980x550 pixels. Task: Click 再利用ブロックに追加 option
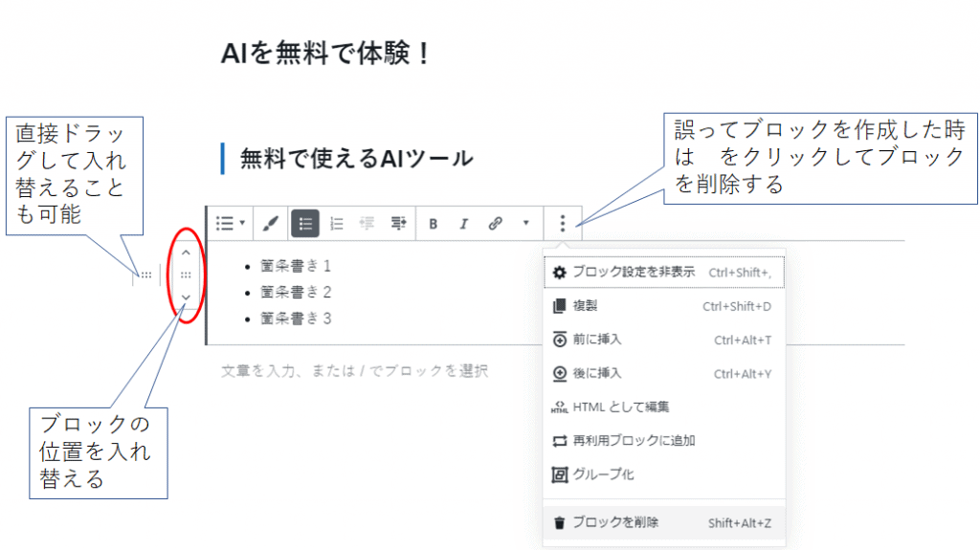tap(633, 440)
